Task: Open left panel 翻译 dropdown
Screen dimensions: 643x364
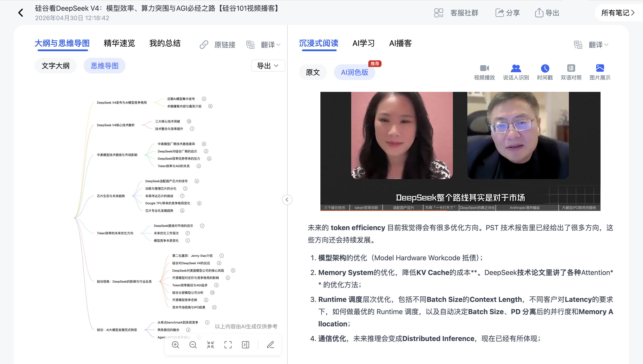Action: click(271, 45)
